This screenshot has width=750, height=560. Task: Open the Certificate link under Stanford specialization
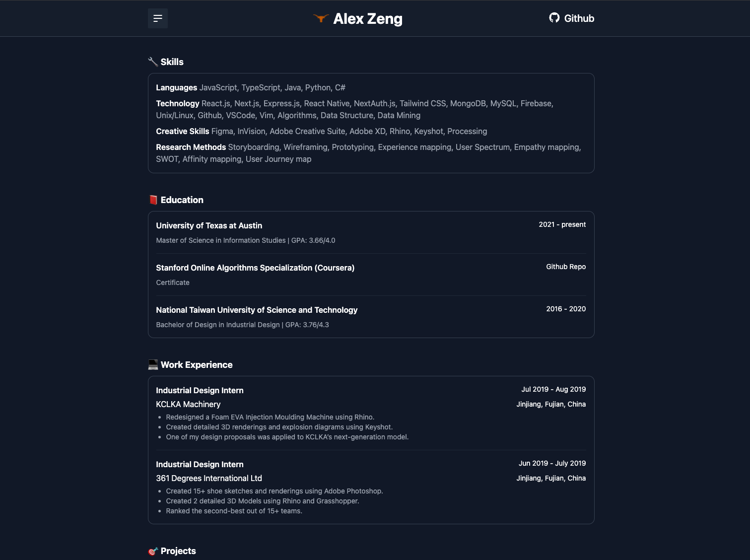click(x=172, y=282)
